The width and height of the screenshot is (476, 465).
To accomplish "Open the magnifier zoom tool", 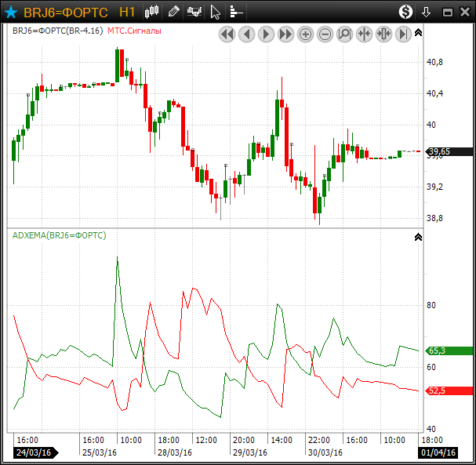I will (x=344, y=34).
